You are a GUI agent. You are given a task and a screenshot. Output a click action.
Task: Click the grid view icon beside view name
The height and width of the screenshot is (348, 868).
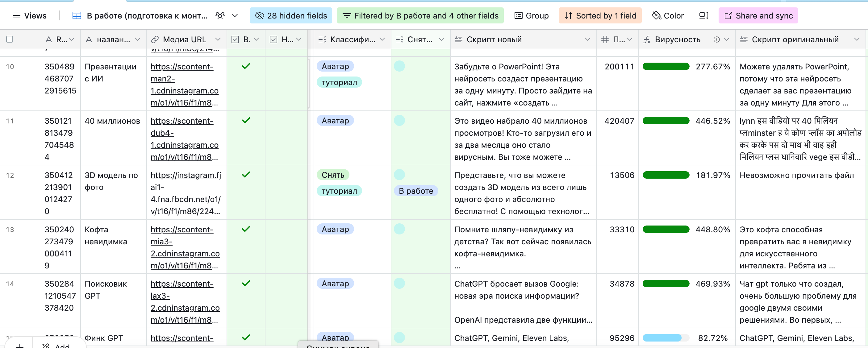pyautogui.click(x=77, y=15)
